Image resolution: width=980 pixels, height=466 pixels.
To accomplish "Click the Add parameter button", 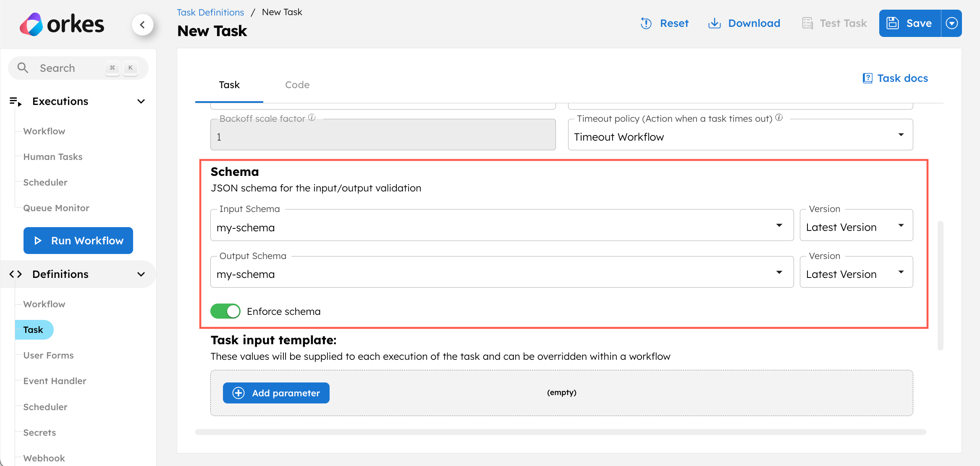I will coord(277,392).
